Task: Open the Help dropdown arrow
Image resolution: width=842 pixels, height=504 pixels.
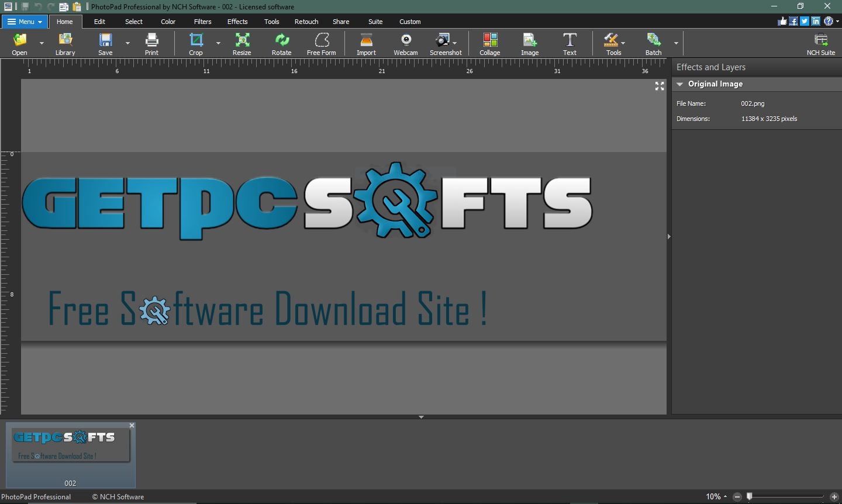Action: pos(837,22)
